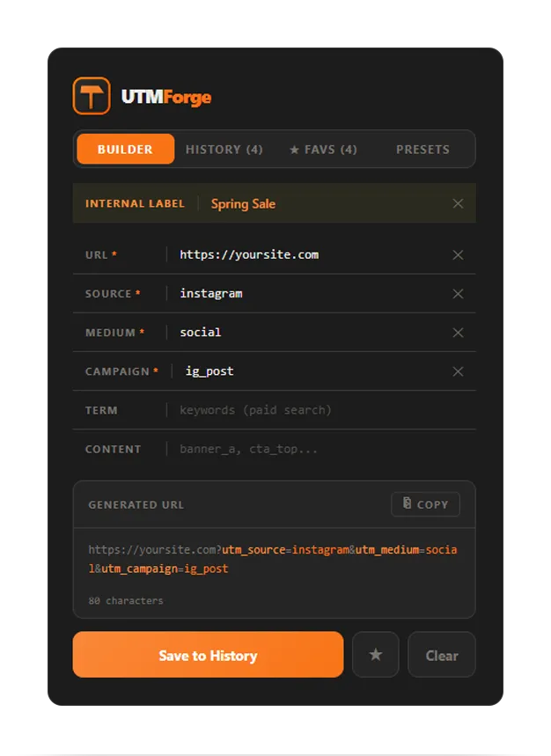The height and width of the screenshot is (756, 551).
Task: Open the Presets tab
Action: point(422,150)
